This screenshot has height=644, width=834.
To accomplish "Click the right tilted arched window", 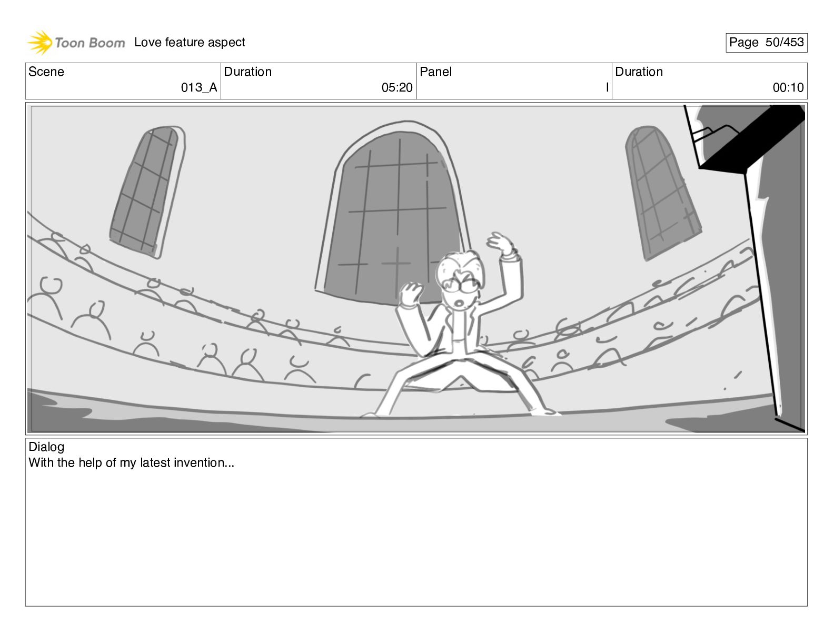I will click(662, 192).
